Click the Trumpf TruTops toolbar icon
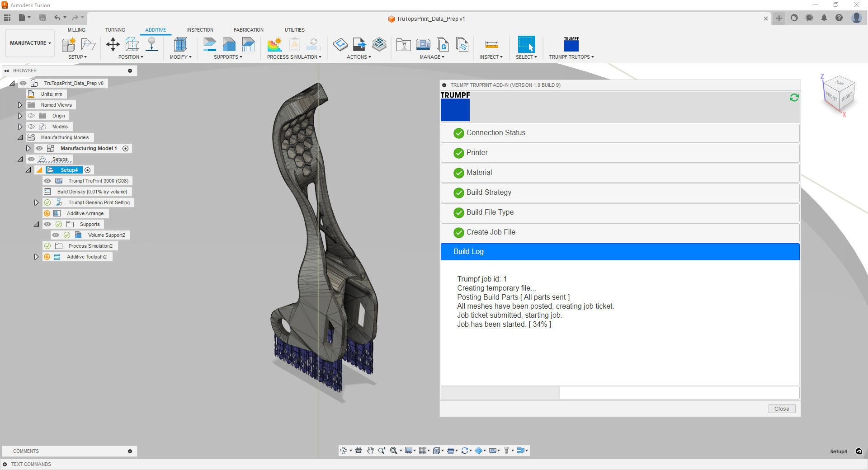Viewport: 868px width, 470px height. coord(571,45)
